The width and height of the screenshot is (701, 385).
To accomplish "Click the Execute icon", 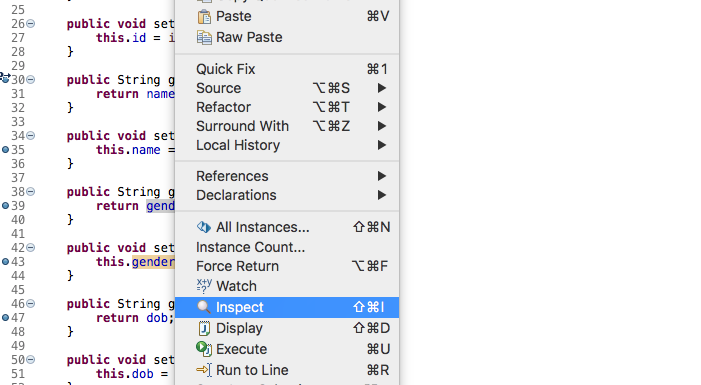I will click(204, 349).
